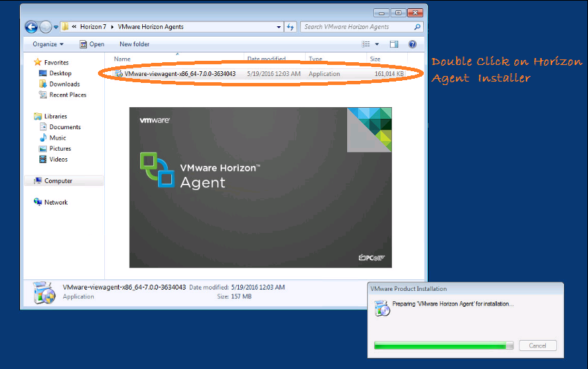Open the Pictures library
The image size is (588, 369).
click(x=60, y=149)
